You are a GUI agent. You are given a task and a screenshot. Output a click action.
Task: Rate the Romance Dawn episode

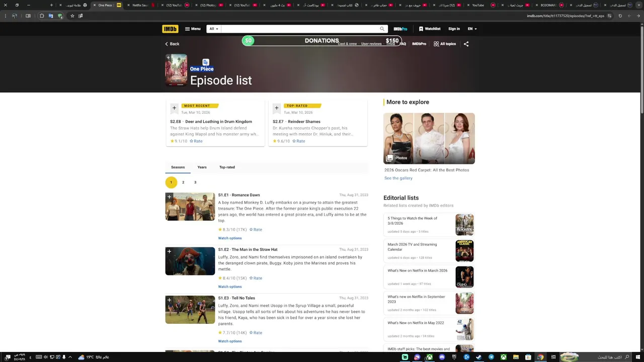pos(256,230)
